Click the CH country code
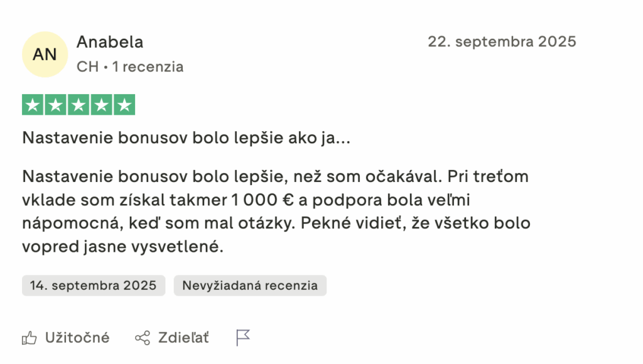Viewport: 643px width, 364px height. click(x=87, y=67)
